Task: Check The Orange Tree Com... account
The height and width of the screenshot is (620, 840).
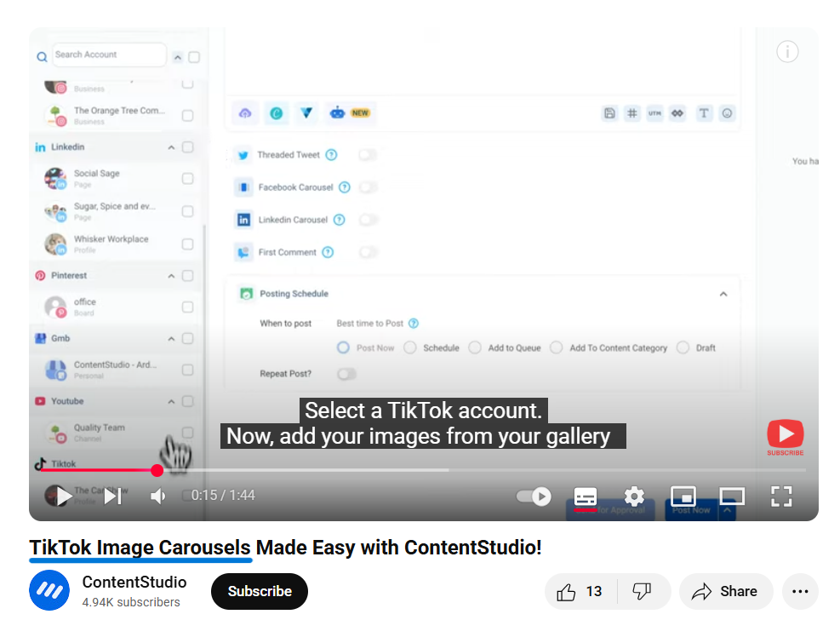Action: 187,116
